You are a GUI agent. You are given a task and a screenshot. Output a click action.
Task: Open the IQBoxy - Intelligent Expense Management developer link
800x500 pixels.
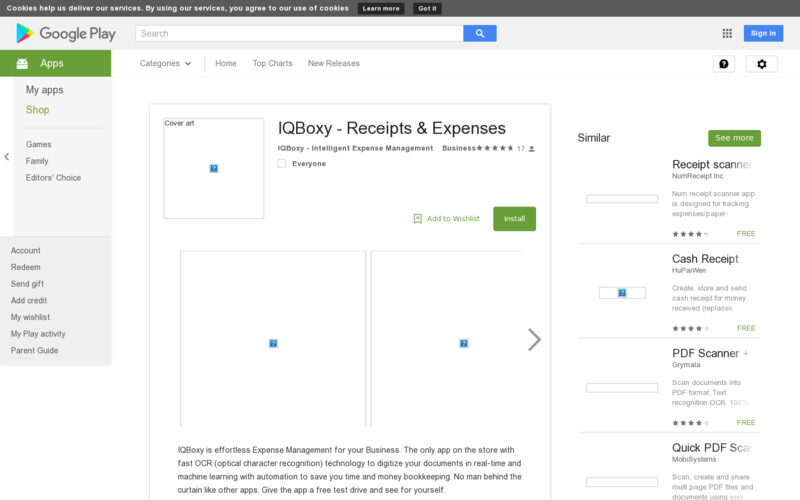coord(355,148)
